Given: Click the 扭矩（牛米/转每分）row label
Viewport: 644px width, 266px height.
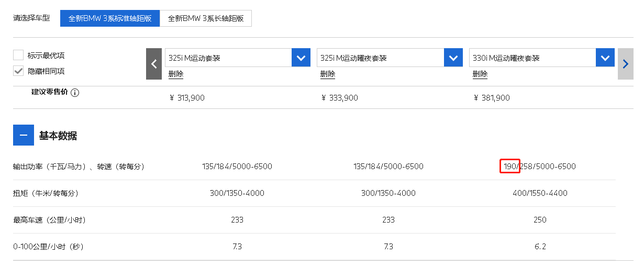Looking at the screenshot, I should (x=46, y=193).
